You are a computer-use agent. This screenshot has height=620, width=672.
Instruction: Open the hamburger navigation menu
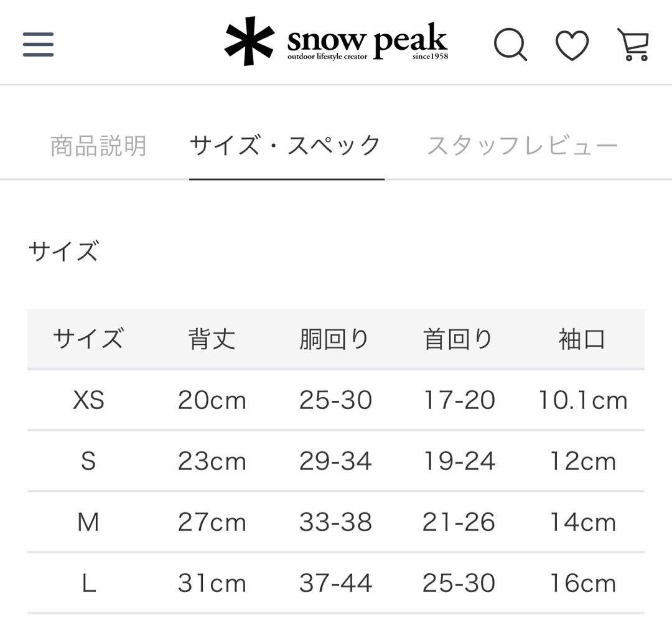[37, 45]
